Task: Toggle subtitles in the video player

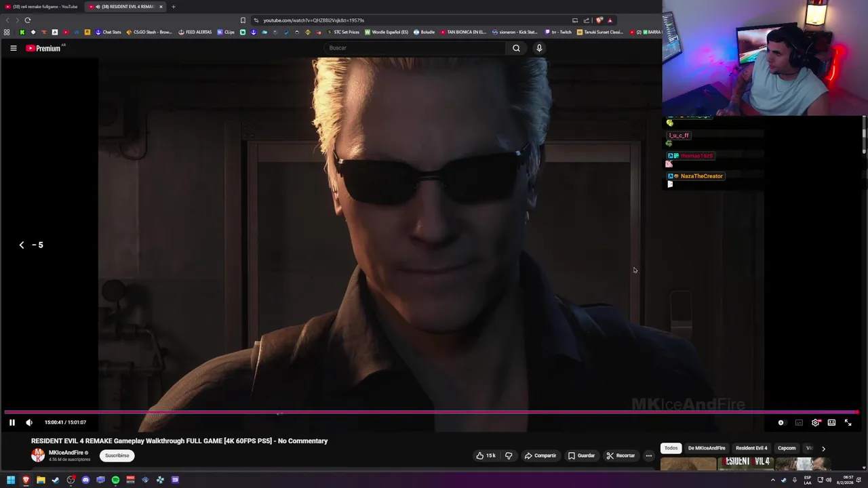Action: (799, 422)
